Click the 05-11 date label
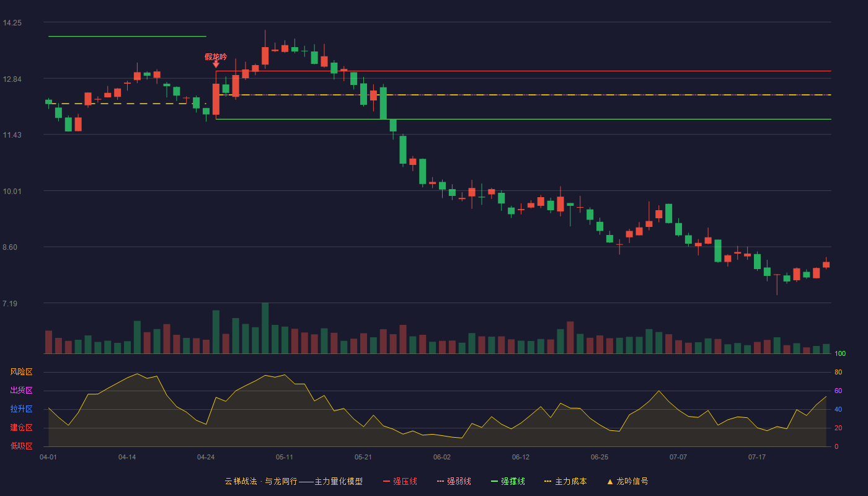Screen dimensions: 868x496 285,457
